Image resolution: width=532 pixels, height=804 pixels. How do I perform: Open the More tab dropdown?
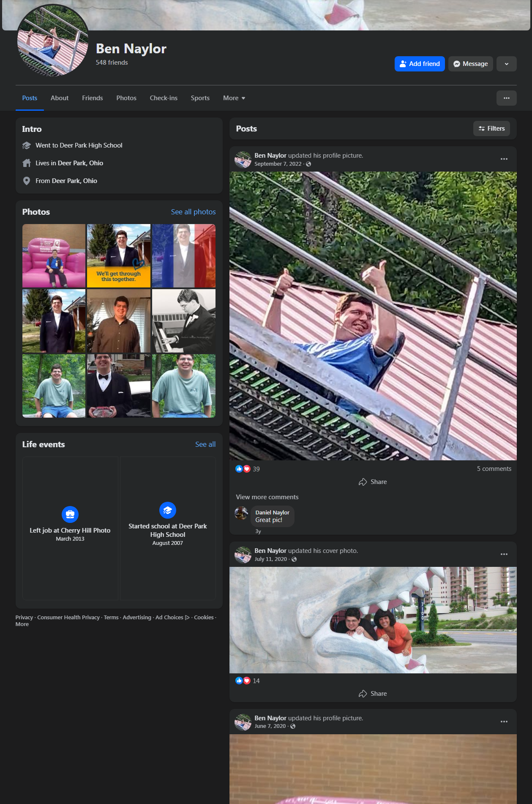(x=234, y=98)
